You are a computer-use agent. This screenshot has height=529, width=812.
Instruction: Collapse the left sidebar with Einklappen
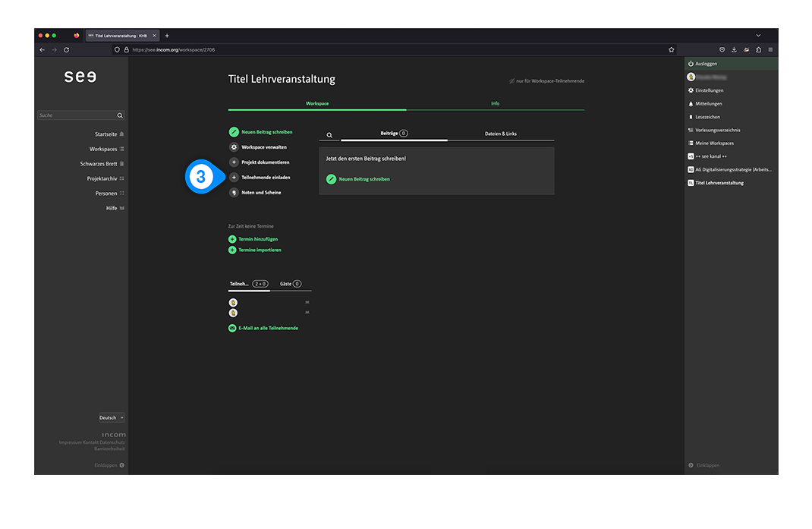click(109, 465)
